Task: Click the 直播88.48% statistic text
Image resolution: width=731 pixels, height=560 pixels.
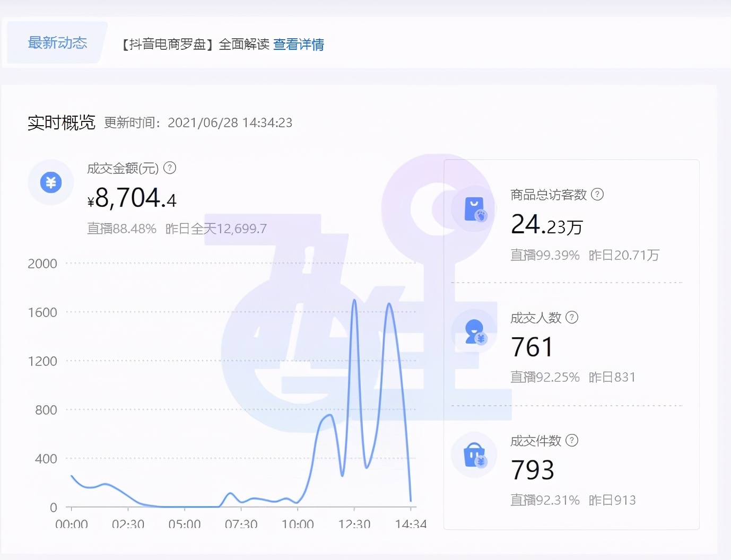Action: pos(121,229)
